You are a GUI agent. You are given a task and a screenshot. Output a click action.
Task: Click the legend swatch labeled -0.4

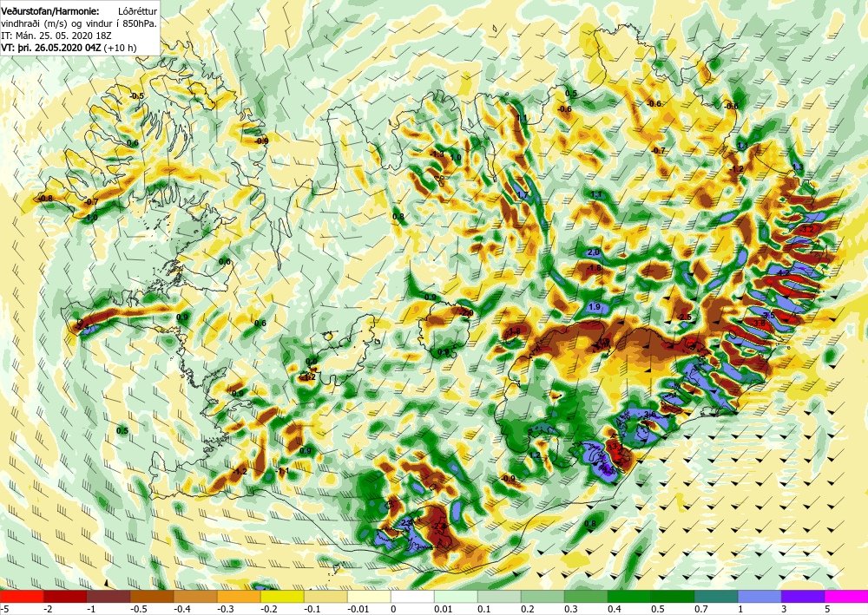pyautogui.click(x=195, y=596)
